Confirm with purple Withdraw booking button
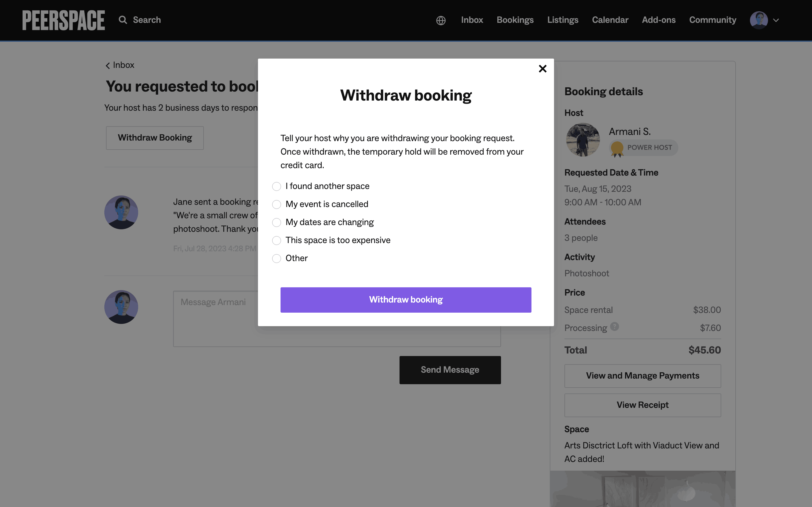 click(406, 300)
